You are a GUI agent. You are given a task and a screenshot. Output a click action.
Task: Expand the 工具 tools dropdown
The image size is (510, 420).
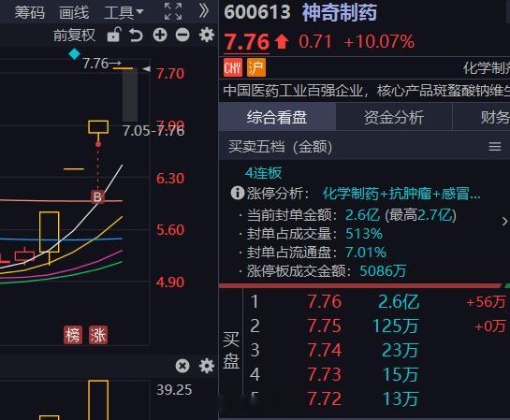124,13
